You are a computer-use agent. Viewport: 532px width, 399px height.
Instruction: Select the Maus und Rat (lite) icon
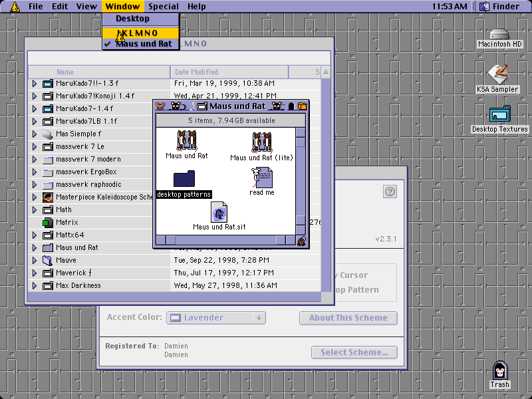261,142
